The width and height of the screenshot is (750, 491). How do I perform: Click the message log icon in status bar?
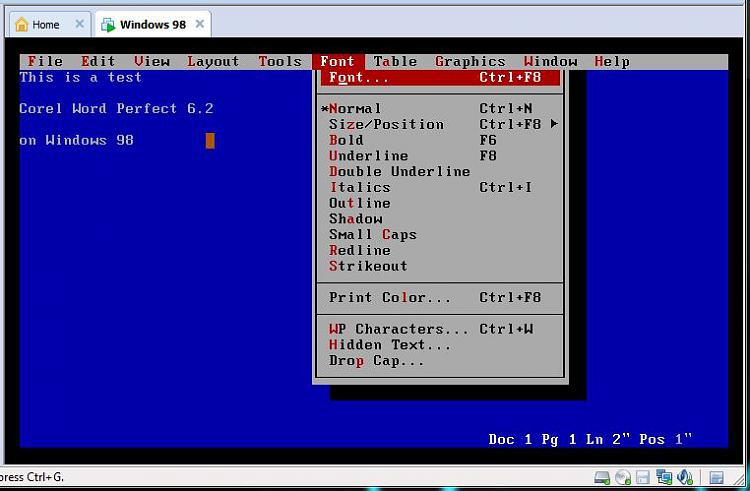tap(716, 477)
